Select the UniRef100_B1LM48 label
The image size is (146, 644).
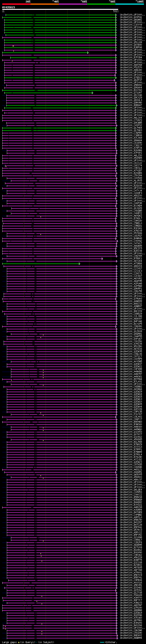[131, 442]
